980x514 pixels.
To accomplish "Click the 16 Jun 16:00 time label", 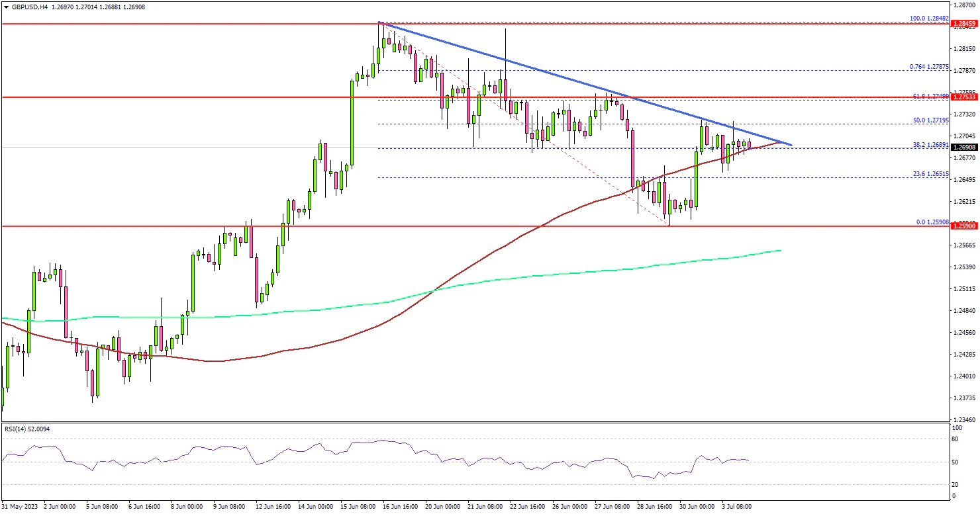I will point(400,507).
